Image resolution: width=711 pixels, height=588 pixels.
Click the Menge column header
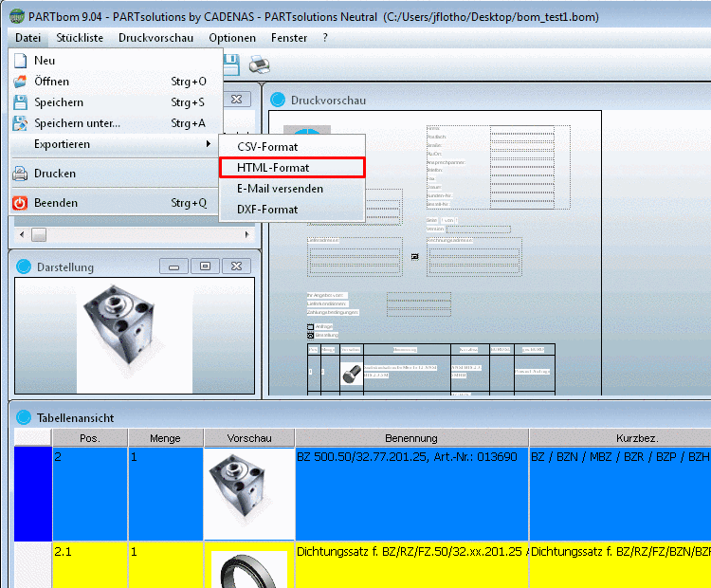166,438
